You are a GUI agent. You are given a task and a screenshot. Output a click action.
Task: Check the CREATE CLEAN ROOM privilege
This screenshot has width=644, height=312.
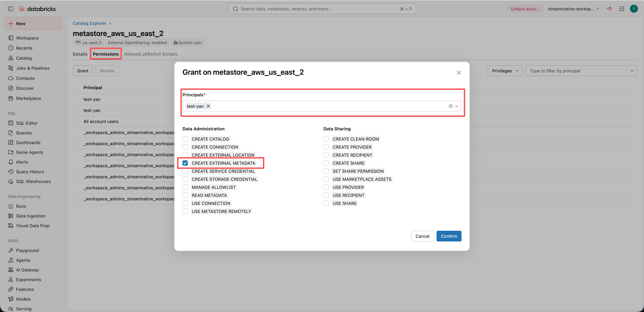326,139
